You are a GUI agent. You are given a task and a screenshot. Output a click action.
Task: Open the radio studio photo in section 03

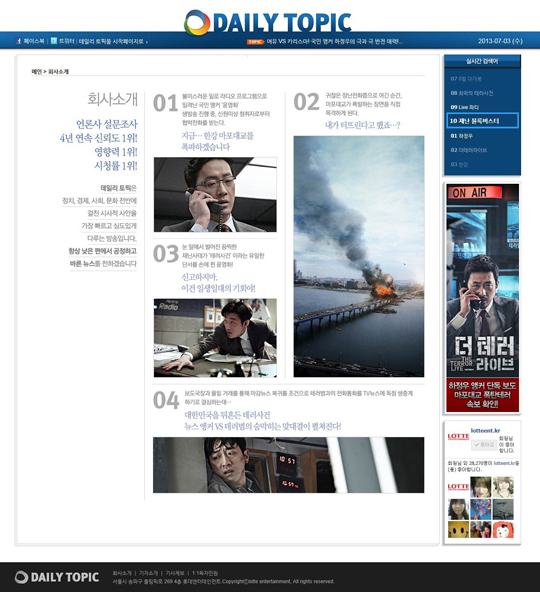click(215, 338)
